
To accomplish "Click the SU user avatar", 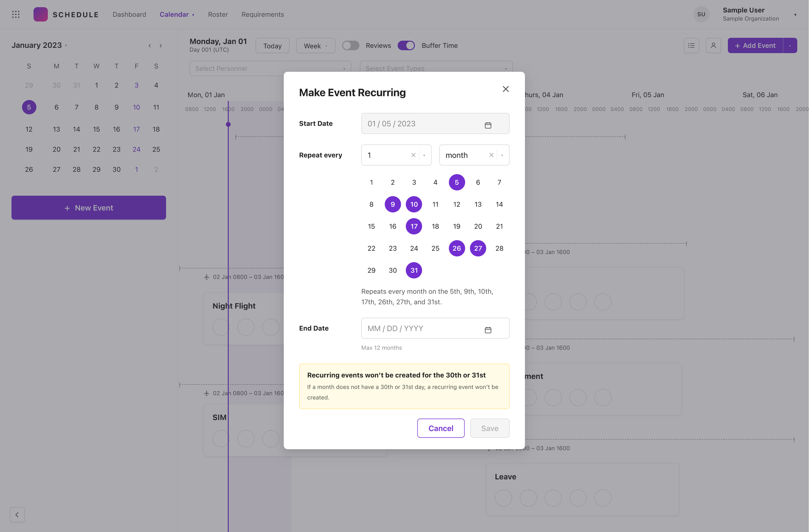I will (701, 14).
